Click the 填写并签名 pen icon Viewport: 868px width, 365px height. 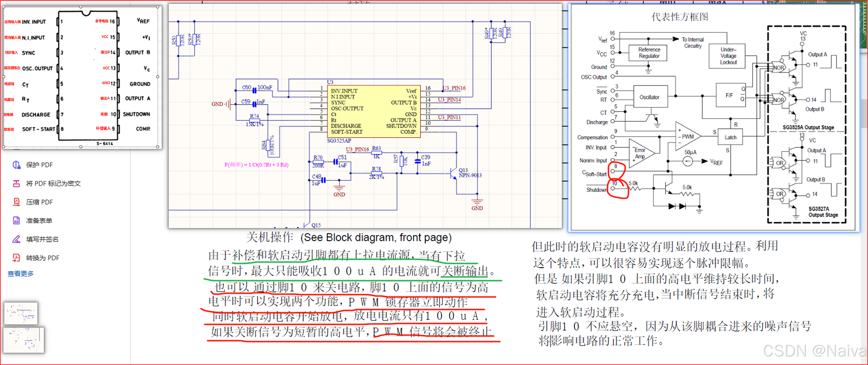point(16,239)
